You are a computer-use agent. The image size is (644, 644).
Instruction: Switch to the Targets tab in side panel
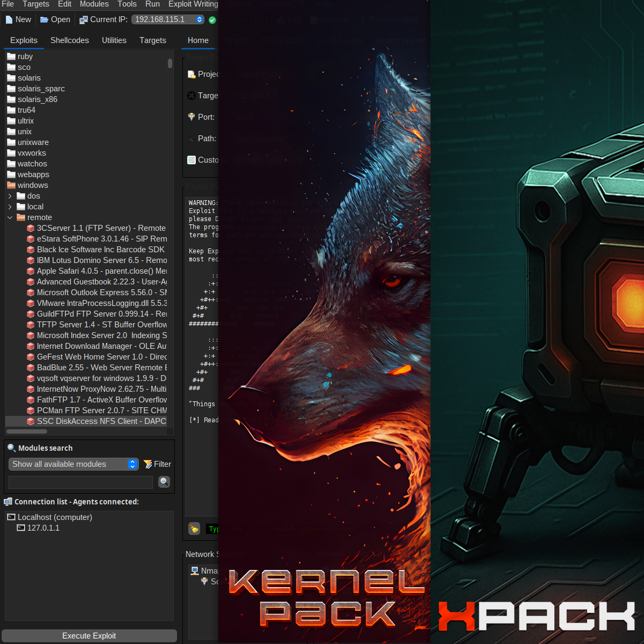tap(153, 40)
